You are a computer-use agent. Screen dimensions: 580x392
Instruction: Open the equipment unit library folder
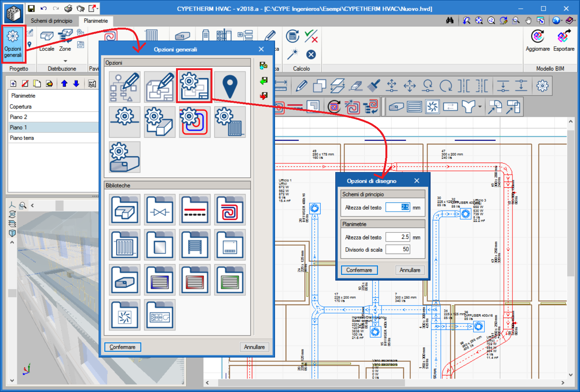coord(160,315)
